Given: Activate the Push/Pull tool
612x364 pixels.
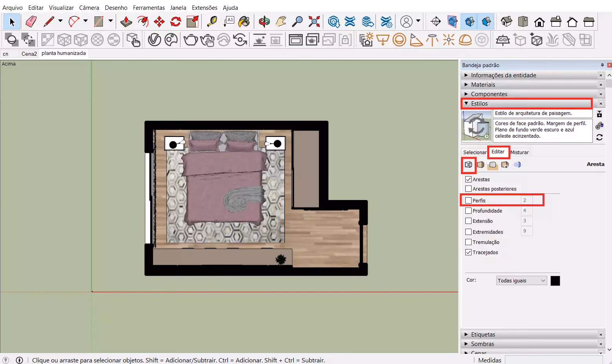Looking at the screenshot, I should point(126,22).
